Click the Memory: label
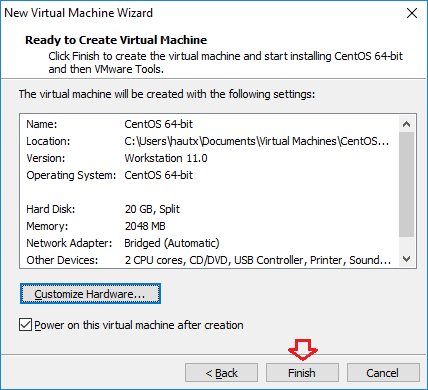This screenshot has width=428, height=390. (47, 226)
